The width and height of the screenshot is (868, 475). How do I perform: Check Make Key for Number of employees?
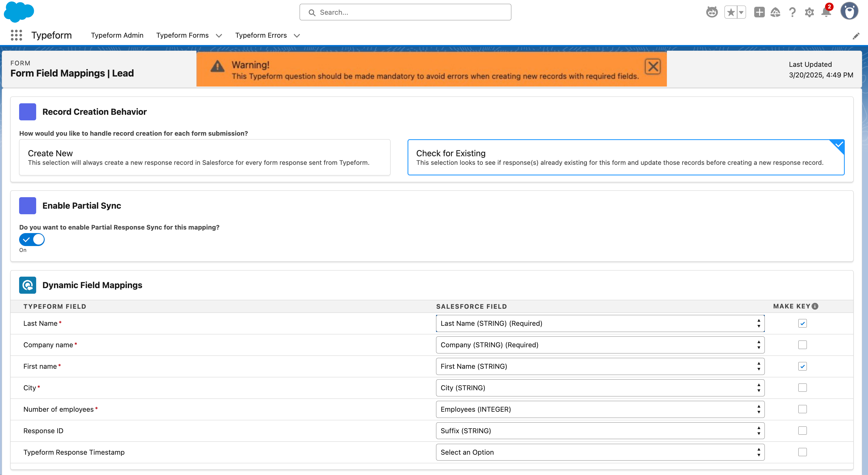[802, 409]
